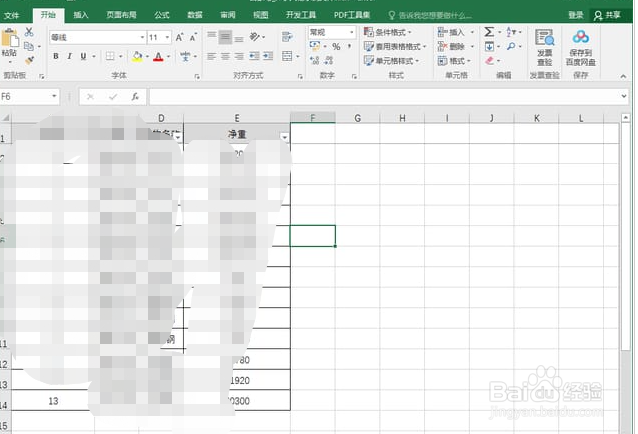Viewport: 638px width, 434px height.
Task: Switch to the 数据 ribbon tab
Action: (x=195, y=15)
